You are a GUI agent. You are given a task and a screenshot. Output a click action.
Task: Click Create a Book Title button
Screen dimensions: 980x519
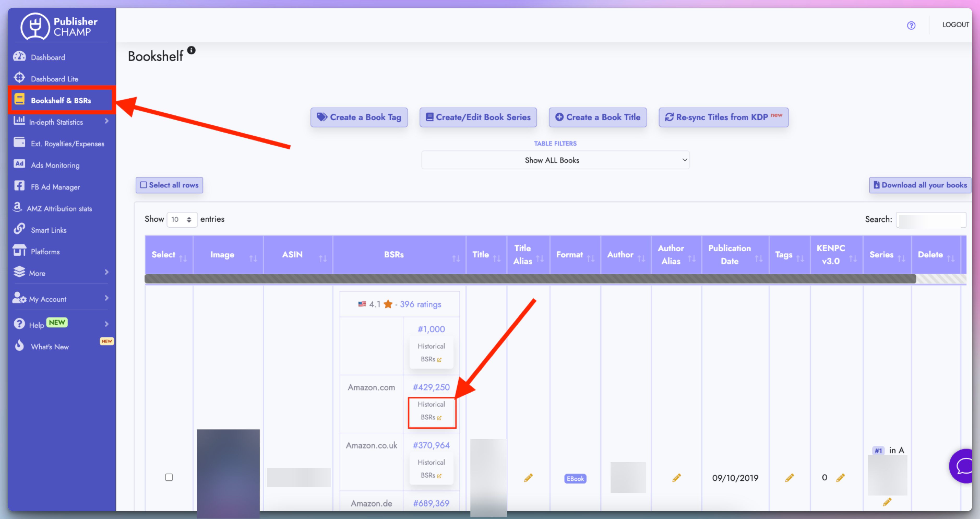[x=598, y=117]
